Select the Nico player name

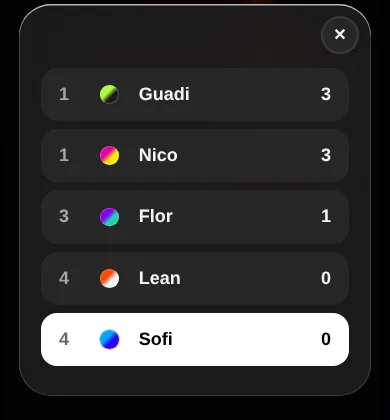pos(158,155)
